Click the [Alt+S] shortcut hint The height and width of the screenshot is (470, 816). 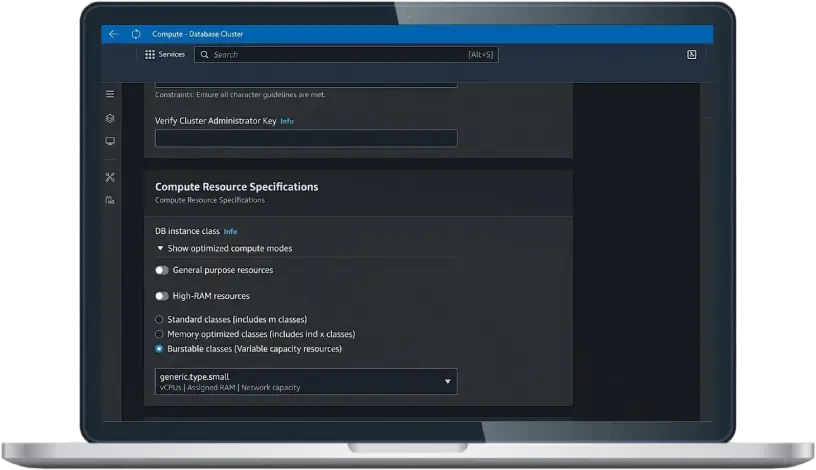click(x=480, y=55)
